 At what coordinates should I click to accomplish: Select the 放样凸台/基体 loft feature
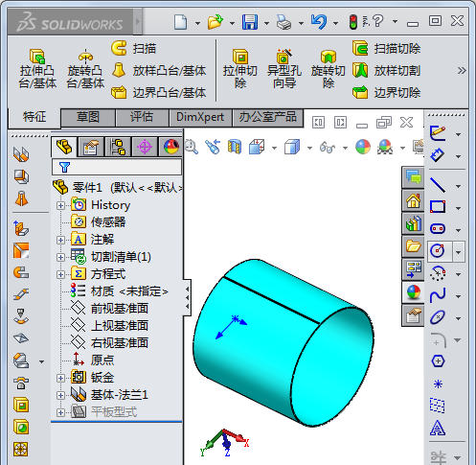coord(159,71)
